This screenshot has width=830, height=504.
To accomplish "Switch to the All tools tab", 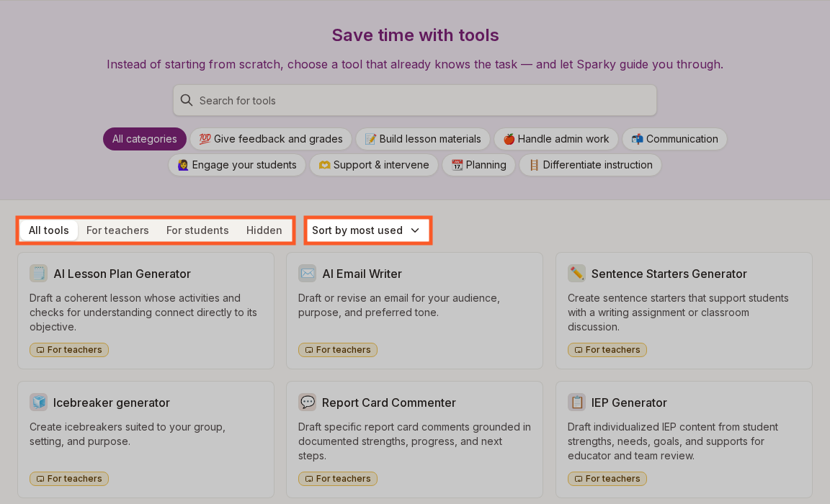I will [49, 230].
